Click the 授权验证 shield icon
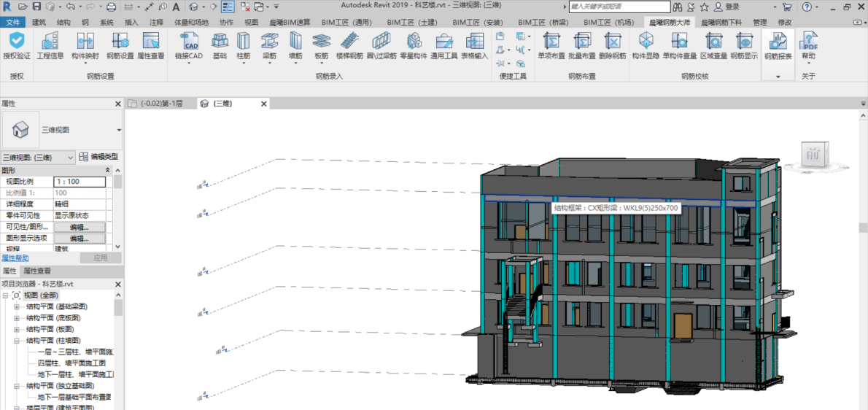This screenshot has width=868, height=410. click(x=17, y=42)
